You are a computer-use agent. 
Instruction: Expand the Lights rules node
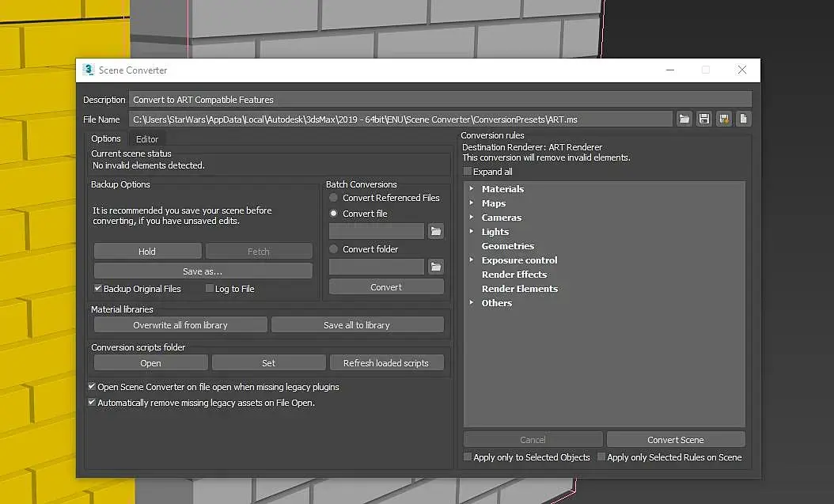[x=472, y=231]
